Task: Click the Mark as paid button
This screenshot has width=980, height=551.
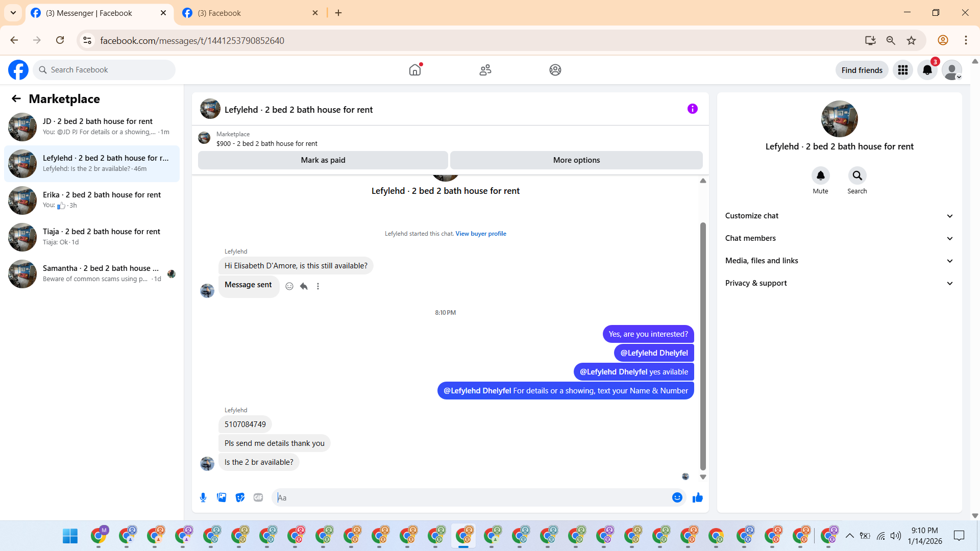Action: pyautogui.click(x=323, y=160)
